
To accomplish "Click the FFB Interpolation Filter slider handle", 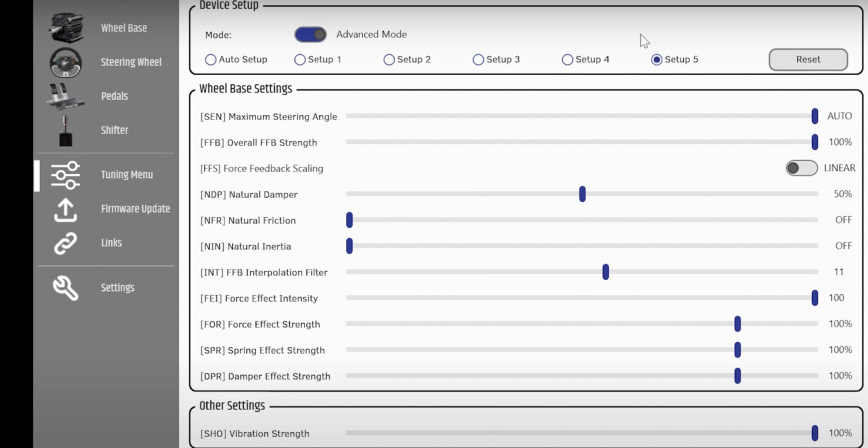I will (605, 272).
